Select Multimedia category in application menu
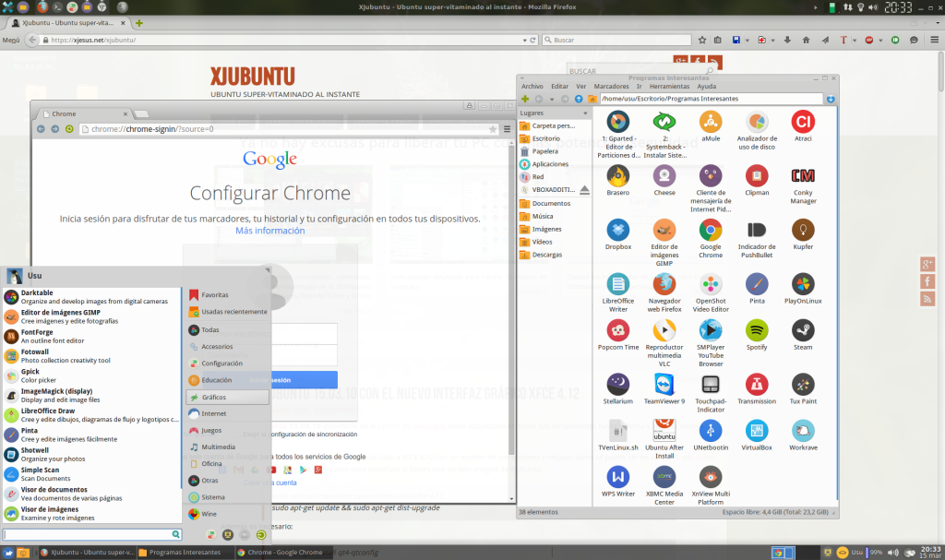This screenshot has height=560, width=945. pos(228,447)
